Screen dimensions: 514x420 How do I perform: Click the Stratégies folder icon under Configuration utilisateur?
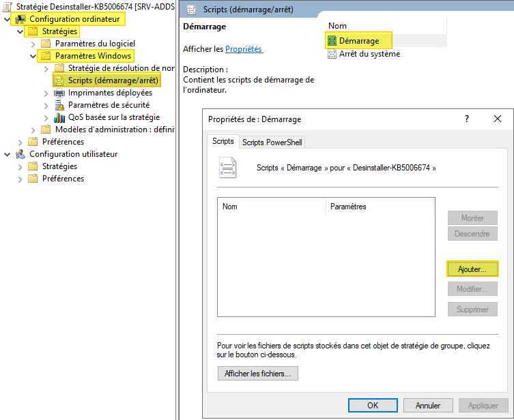click(33, 166)
